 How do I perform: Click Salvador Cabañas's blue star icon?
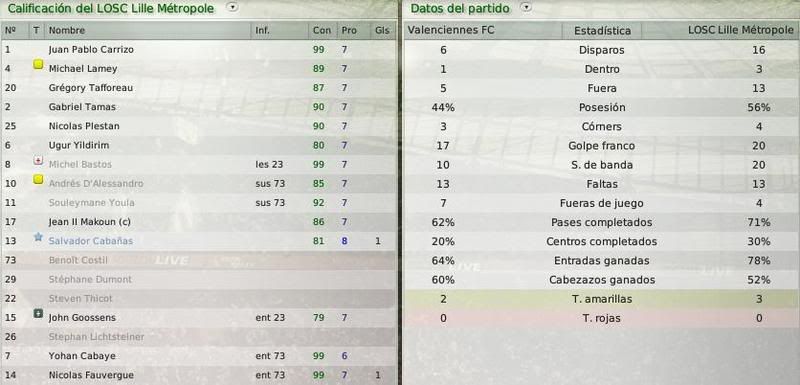tap(38, 237)
